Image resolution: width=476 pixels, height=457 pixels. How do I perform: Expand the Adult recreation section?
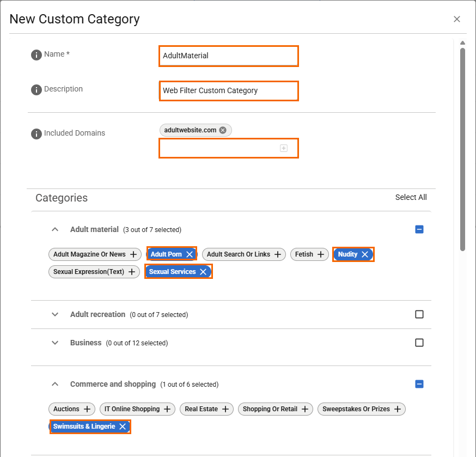[x=55, y=314]
